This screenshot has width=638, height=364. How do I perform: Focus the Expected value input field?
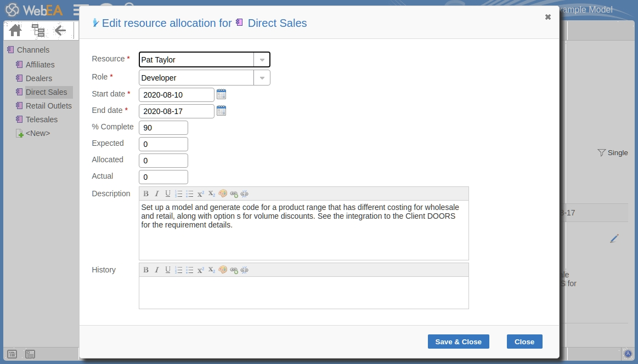coord(163,144)
